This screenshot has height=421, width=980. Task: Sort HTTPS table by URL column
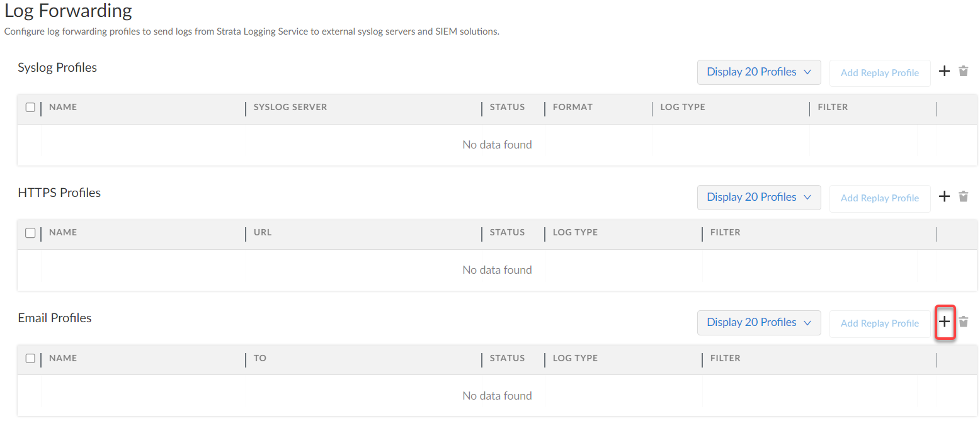pyautogui.click(x=263, y=232)
